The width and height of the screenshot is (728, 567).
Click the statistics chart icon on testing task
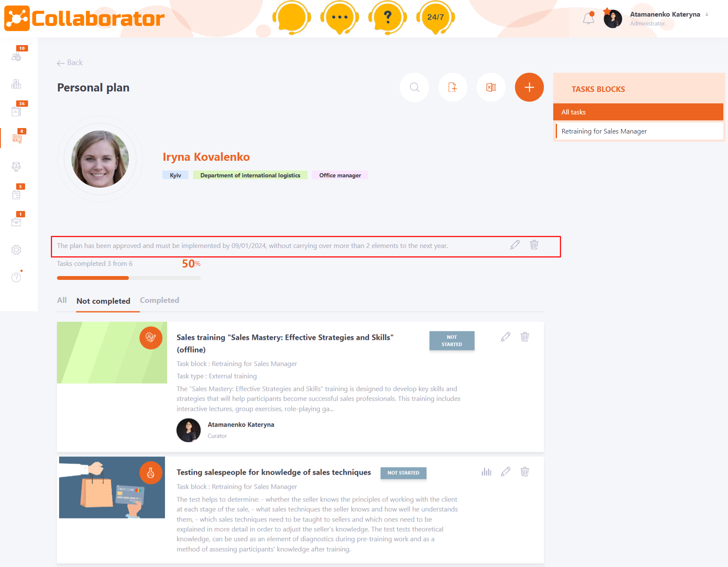point(486,472)
